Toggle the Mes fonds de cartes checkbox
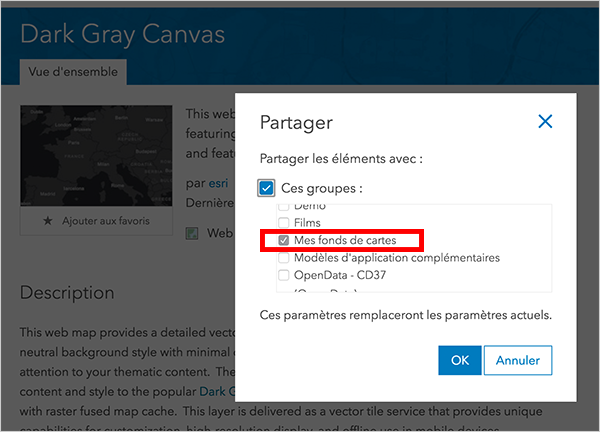 (x=284, y=241)
